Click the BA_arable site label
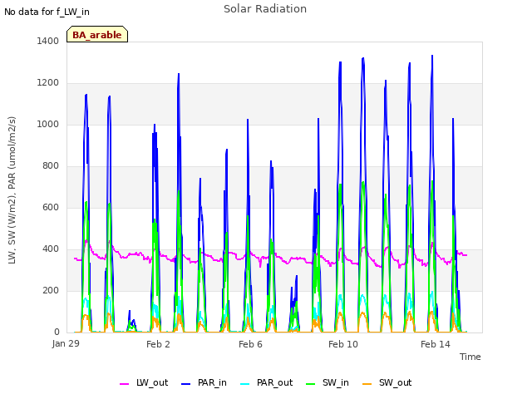Screen dimensions: 532x399 pyautogui.click(x=97, y=35)
